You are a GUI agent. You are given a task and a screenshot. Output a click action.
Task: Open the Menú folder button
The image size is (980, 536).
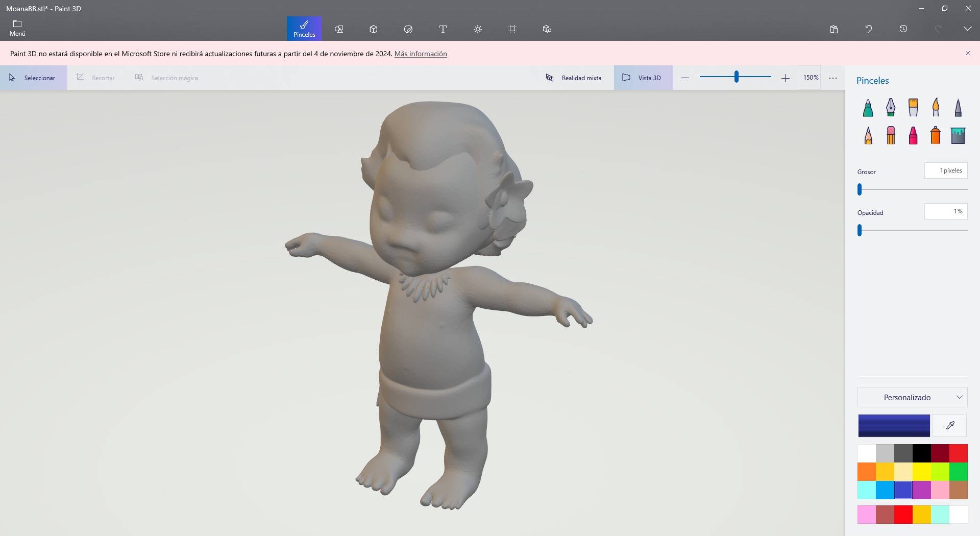point(17,29)
